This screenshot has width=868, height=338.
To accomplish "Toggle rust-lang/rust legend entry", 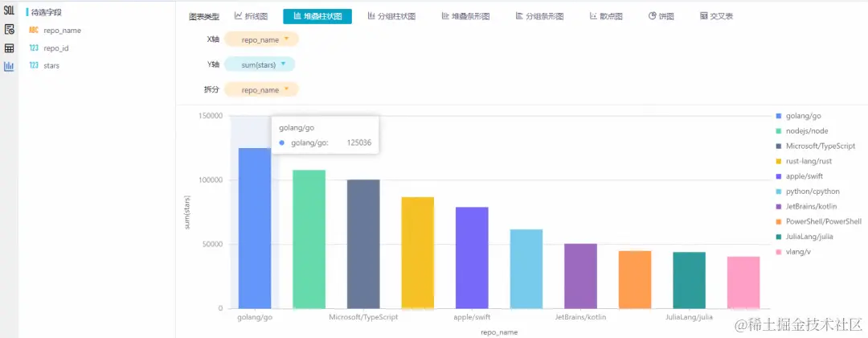I will [x=804, y=161].
